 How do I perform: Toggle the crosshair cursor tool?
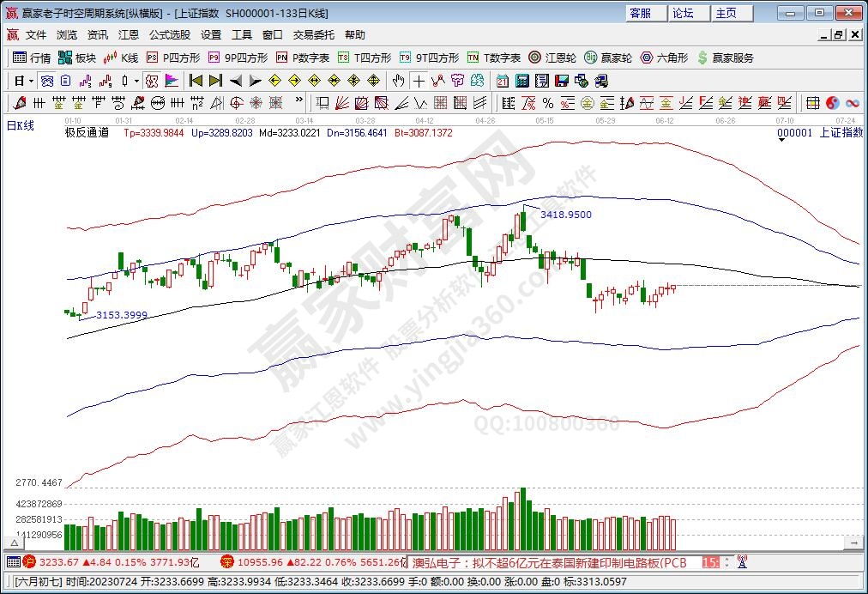(x=418, y=81)
